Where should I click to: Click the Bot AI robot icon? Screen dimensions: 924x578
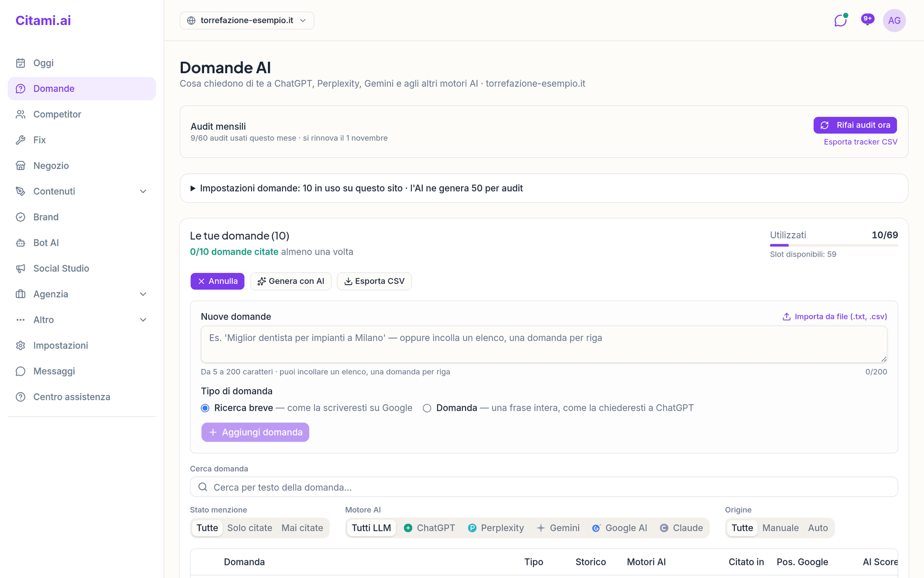pyautogui.click(x=20, y=243)
